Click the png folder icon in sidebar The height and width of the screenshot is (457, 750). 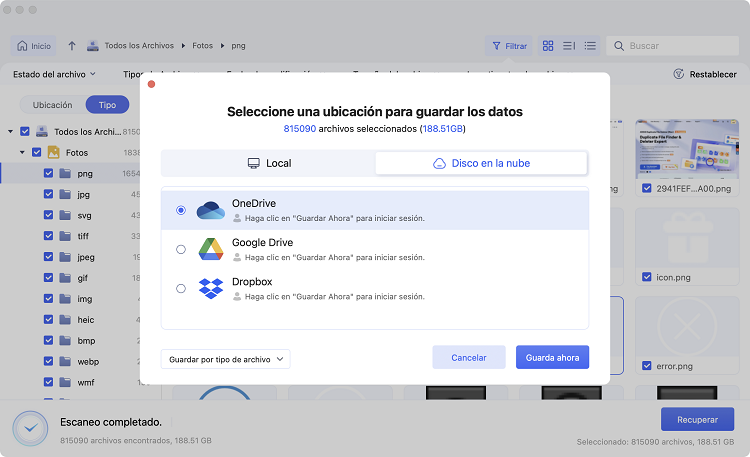pyautogui.click(x=65, y=173)
